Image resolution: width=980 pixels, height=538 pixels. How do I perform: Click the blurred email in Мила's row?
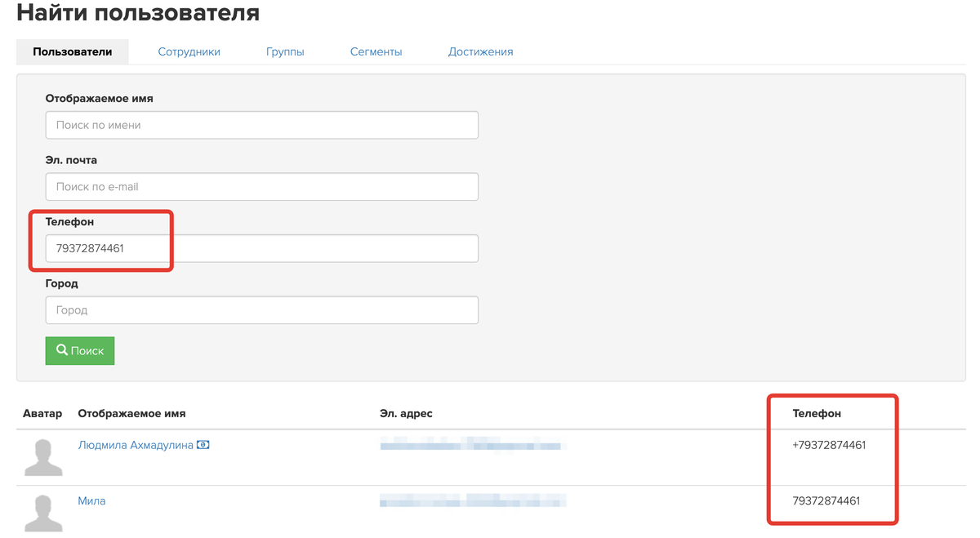pos(474,500)
